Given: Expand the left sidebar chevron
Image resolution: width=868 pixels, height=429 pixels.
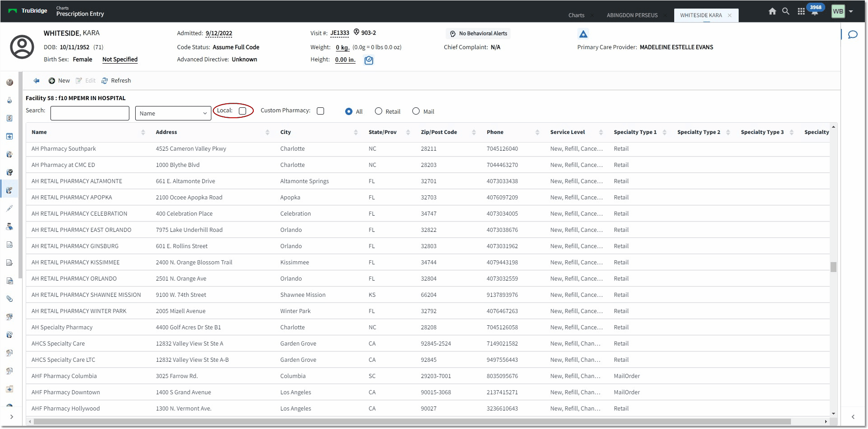Looking at the screenshot, I should coord(11,417).
